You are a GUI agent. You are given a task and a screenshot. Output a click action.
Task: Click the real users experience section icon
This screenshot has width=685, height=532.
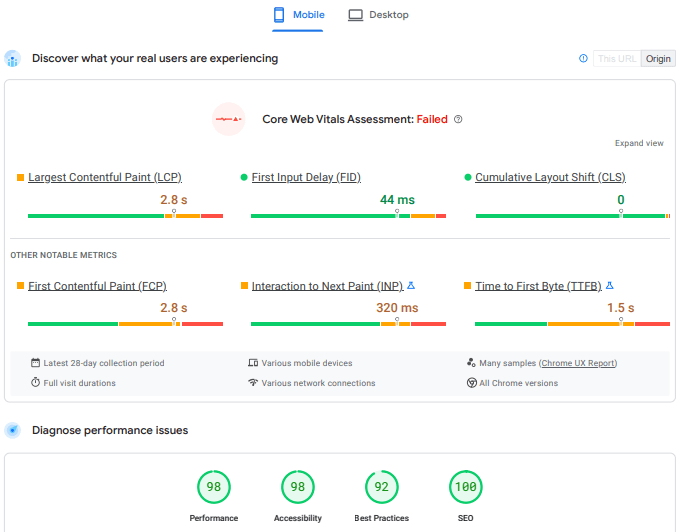click(x=13, y=59)
